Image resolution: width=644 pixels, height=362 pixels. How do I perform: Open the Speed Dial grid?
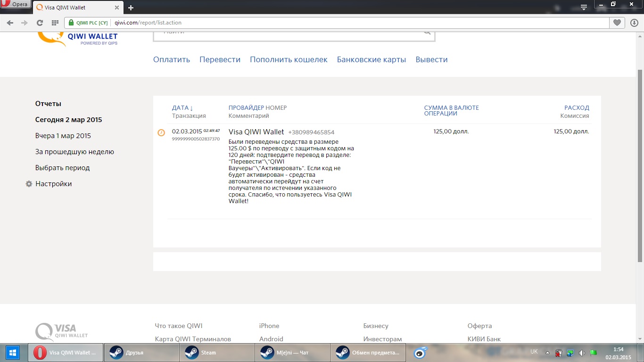(x=55, y=23)
